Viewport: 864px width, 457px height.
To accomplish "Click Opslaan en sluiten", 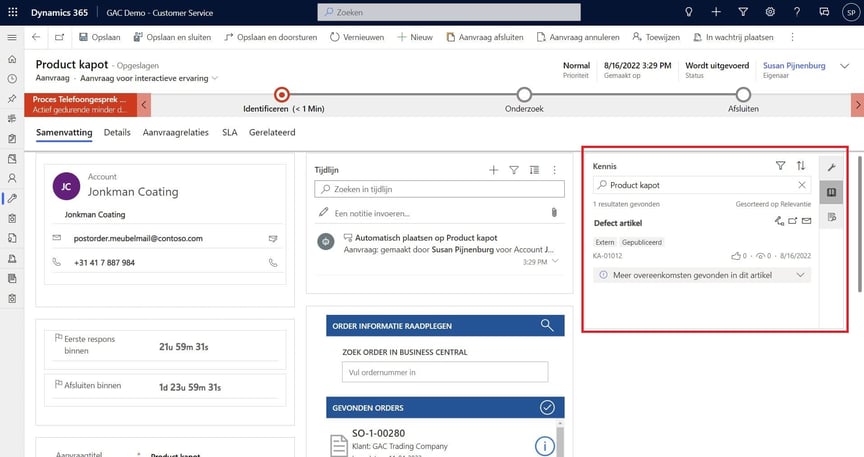I will (172, 37).
